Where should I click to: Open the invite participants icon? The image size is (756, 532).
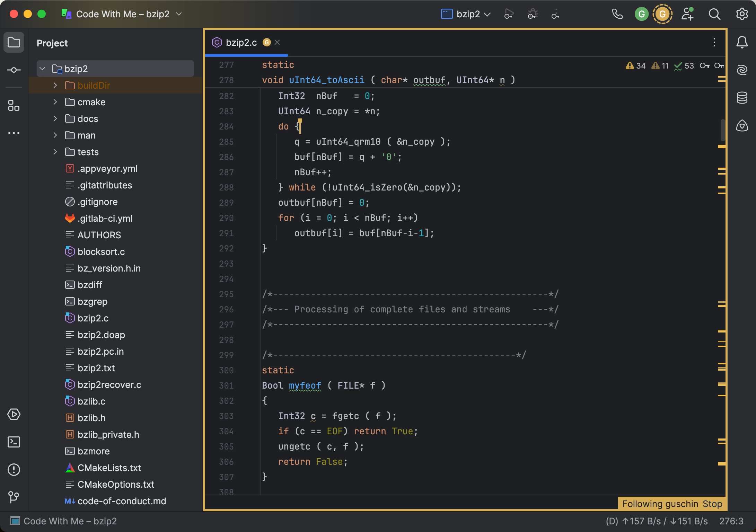point(687,14)
